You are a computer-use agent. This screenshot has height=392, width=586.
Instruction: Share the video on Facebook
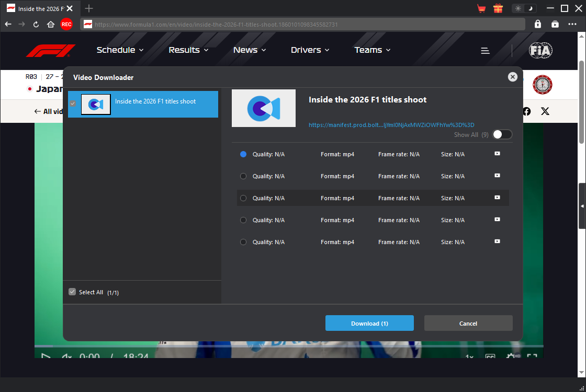pyautogui.click(x=527, y=111)
